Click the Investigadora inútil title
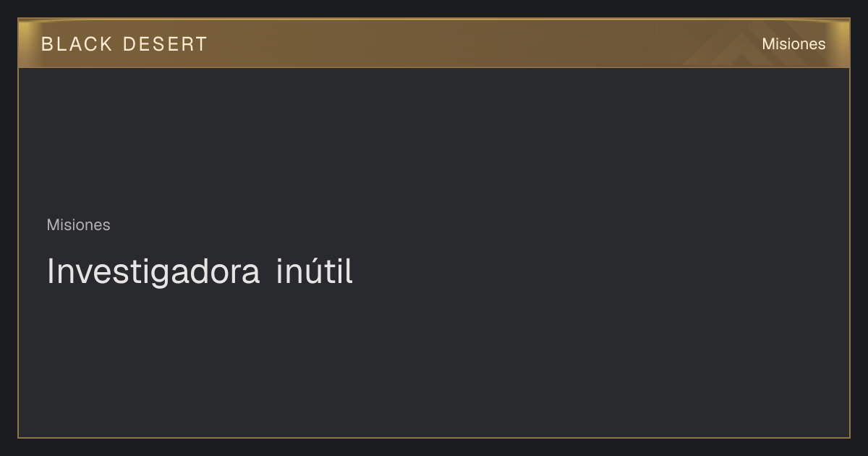The image size is (868, 456). (200, 272)
